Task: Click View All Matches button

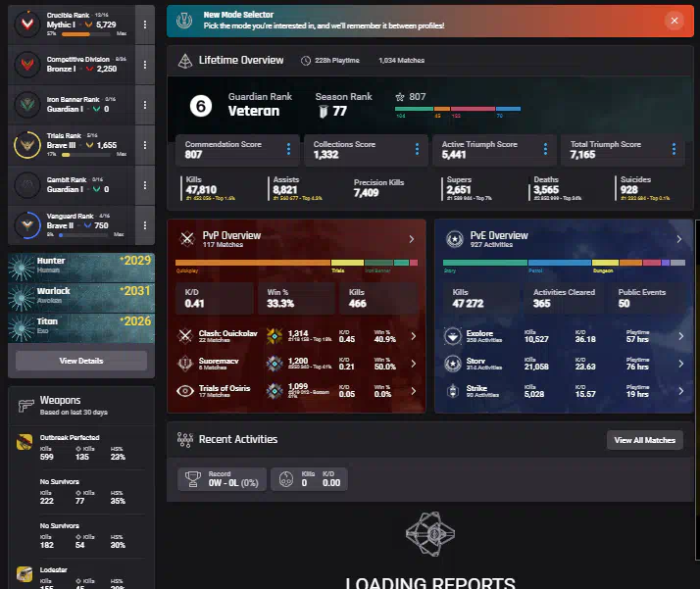Action: tap(644, 440)
